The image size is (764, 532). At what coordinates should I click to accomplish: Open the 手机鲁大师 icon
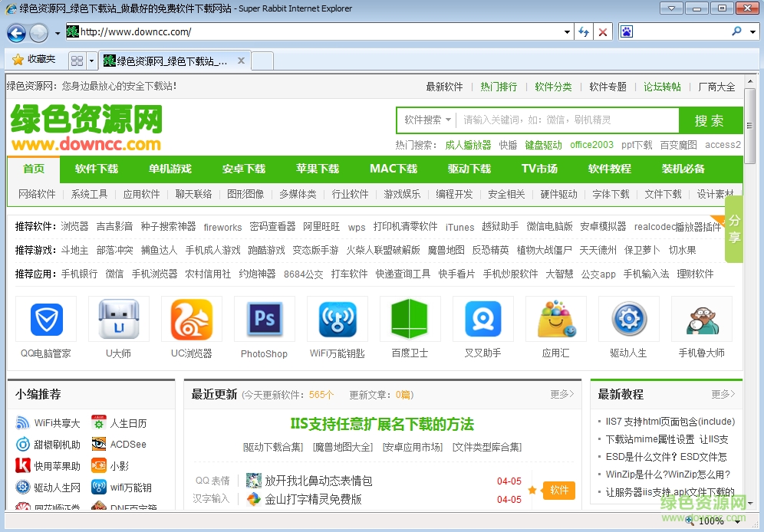pos(701,319)
